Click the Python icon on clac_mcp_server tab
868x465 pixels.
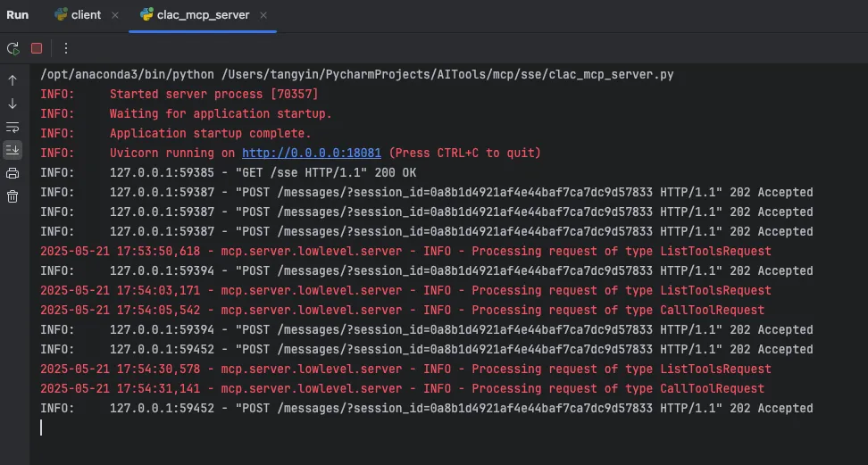point(146,15)
